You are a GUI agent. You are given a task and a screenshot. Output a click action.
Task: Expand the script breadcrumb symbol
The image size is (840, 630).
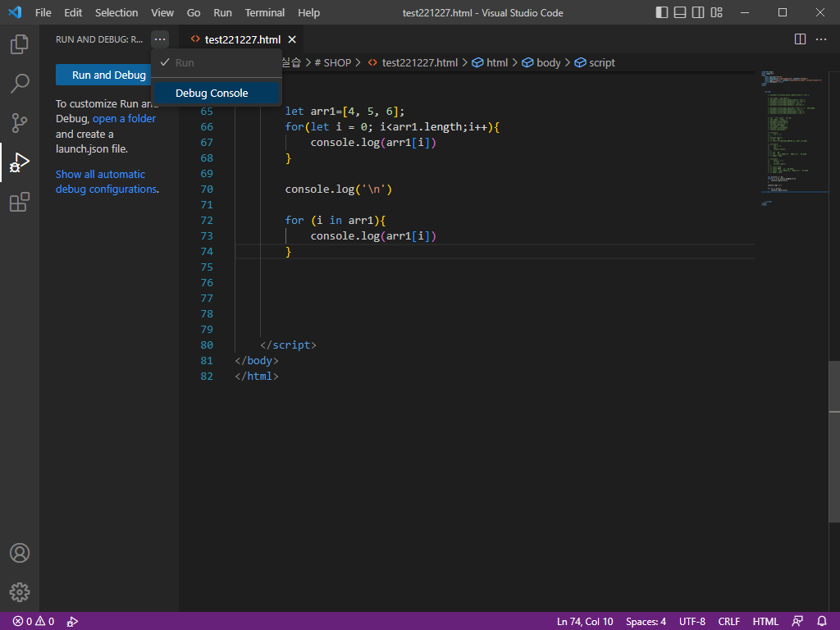click(x=595, y=62)
